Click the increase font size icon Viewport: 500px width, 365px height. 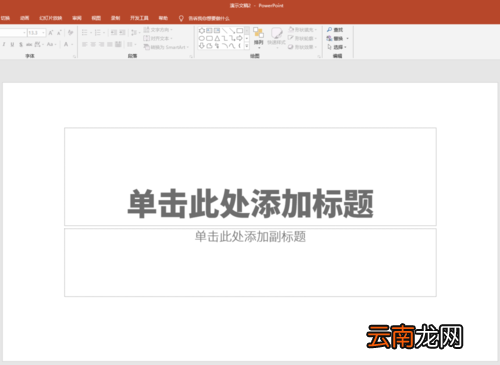(x=51, y=33)
